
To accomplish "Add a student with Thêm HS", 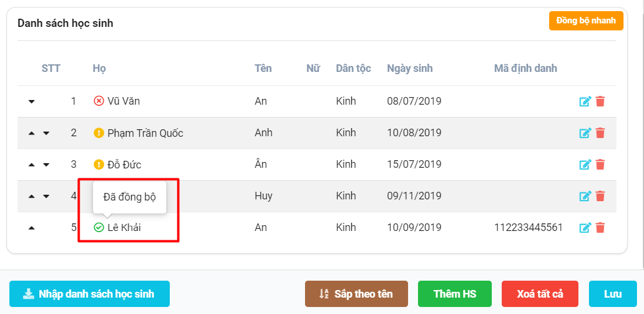I will click(x=455, y=294).
